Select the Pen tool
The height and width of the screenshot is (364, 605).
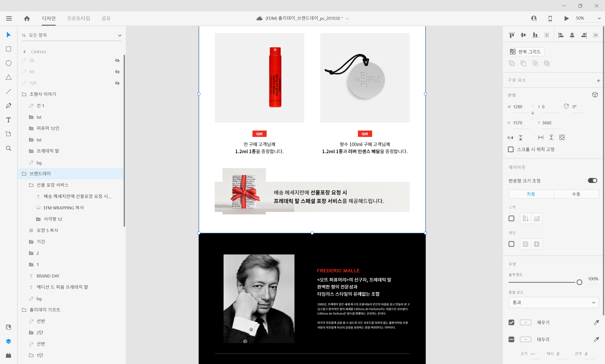(9, 106)
